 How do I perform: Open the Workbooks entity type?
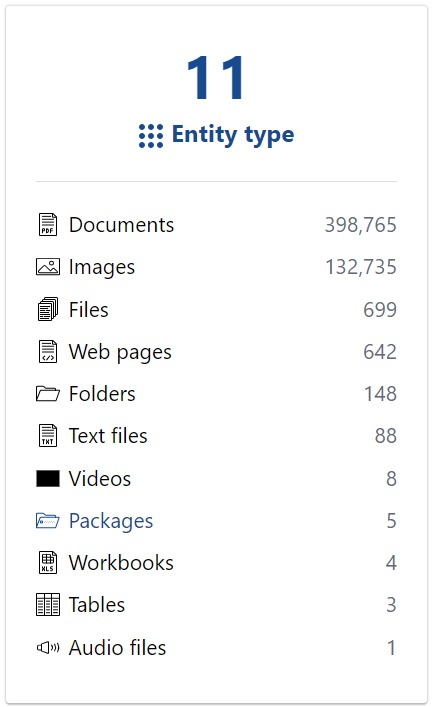(x=121, y=563)
